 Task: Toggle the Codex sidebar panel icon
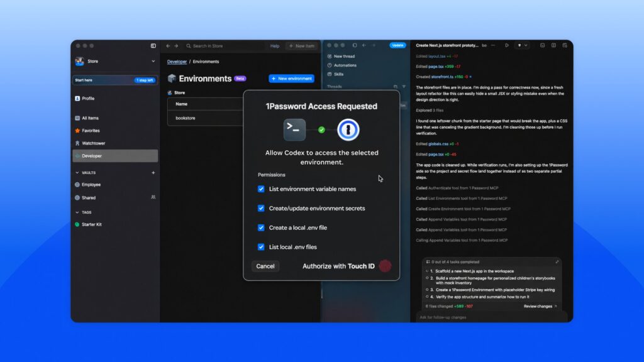(x=355, y=45)
